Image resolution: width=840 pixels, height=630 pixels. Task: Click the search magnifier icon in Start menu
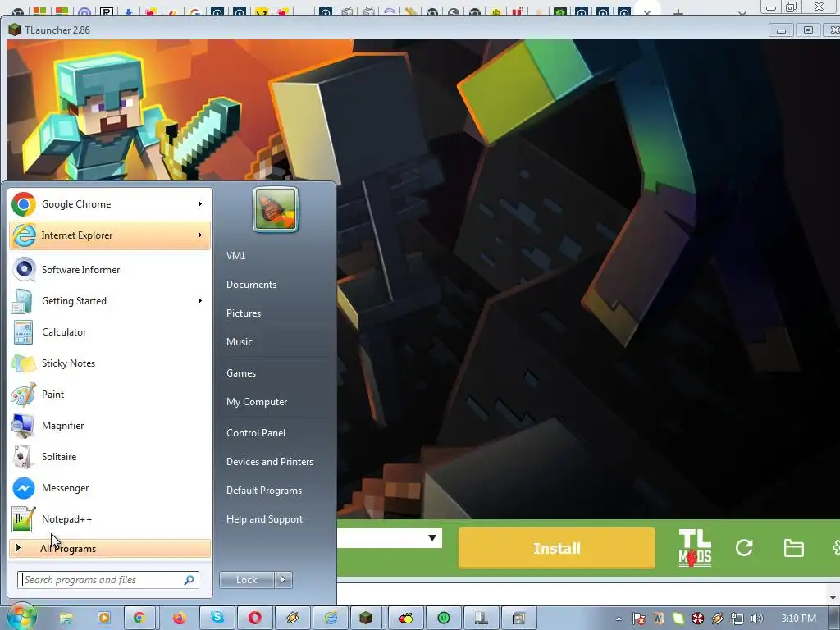click(x=189, y=580)
